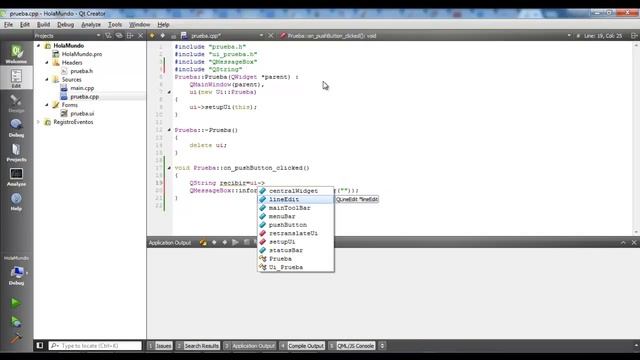
Task: Choose retranslateUi from autocomplete list
Action: click(296, 233)
